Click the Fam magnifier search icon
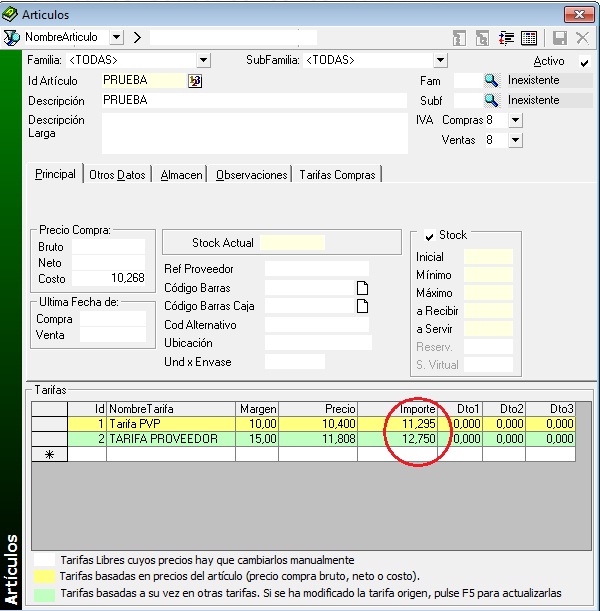This screenshot has width=600, height=611. coord(491,81)
